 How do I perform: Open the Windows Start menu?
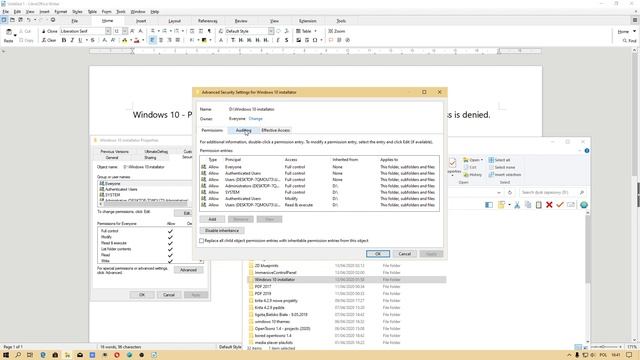click(x=6, y=355)
